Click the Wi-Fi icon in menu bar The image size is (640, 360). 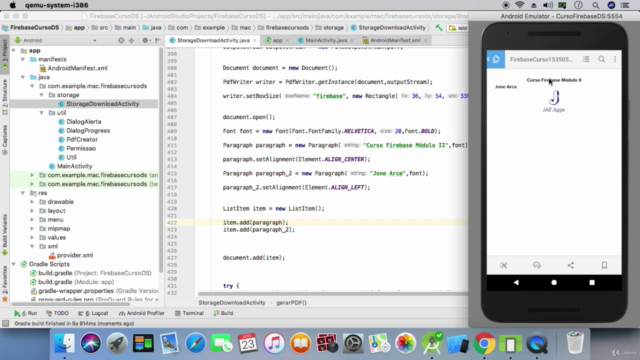click(519, 5)
